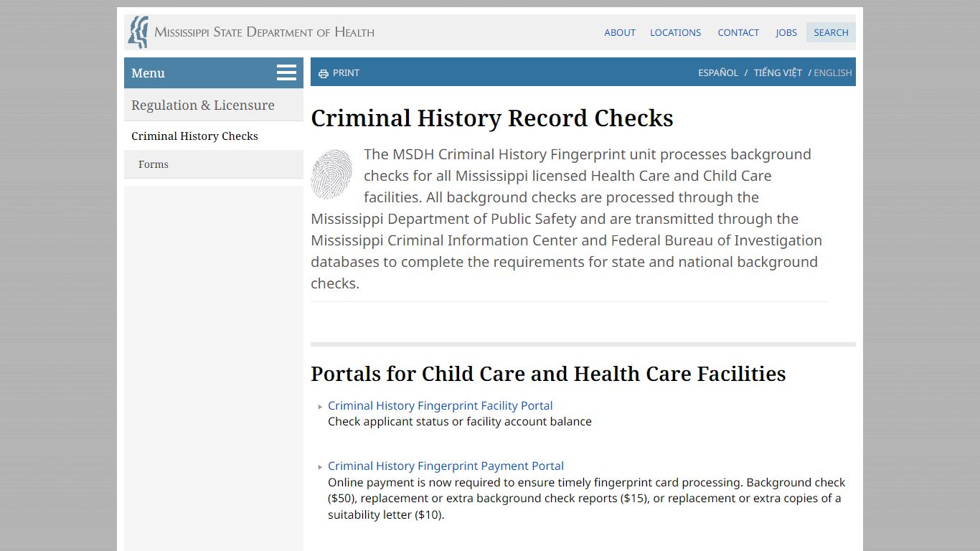Image resolution: width=980 pixels, height=551 pixels.
Task: Open Regulation & Licensure section
Action: click(x=203, y=105)
